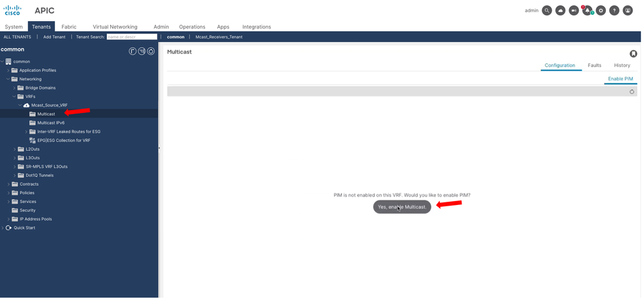The height and width of the screenshot is (301, 644).
Task: Open the alerts bell icon
Action: [x=587, y=11]
